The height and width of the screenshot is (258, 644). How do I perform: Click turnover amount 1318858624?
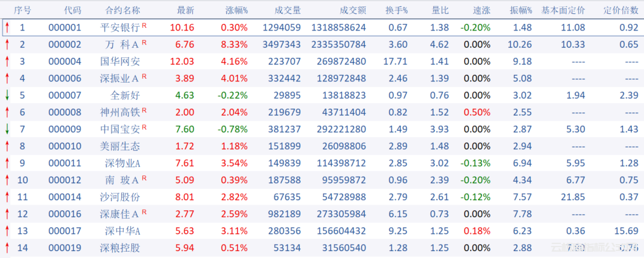pyautogui.click(x=339, y=27)
